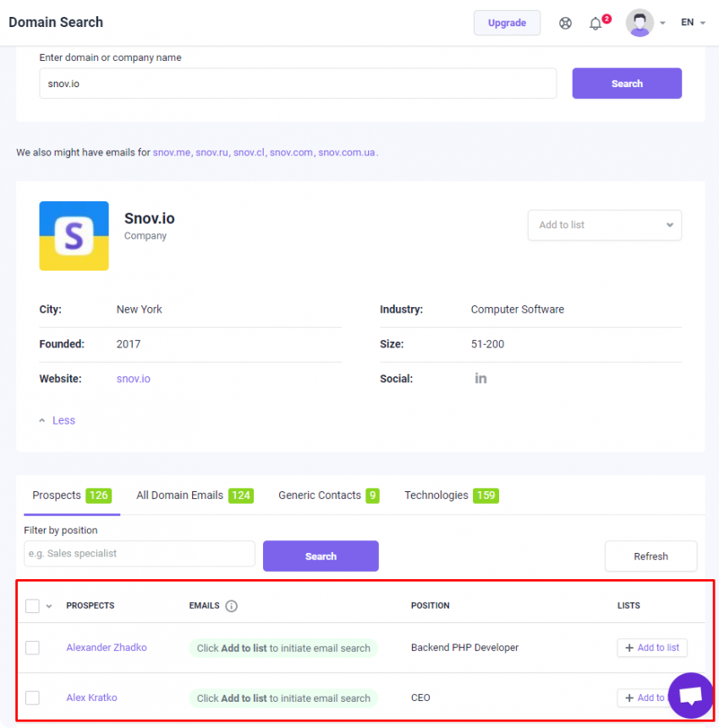The width and height of the screenshot is (719, 728).
Task: Check the Alexander Zhadko row checkbox
Action: click(32, 648)
